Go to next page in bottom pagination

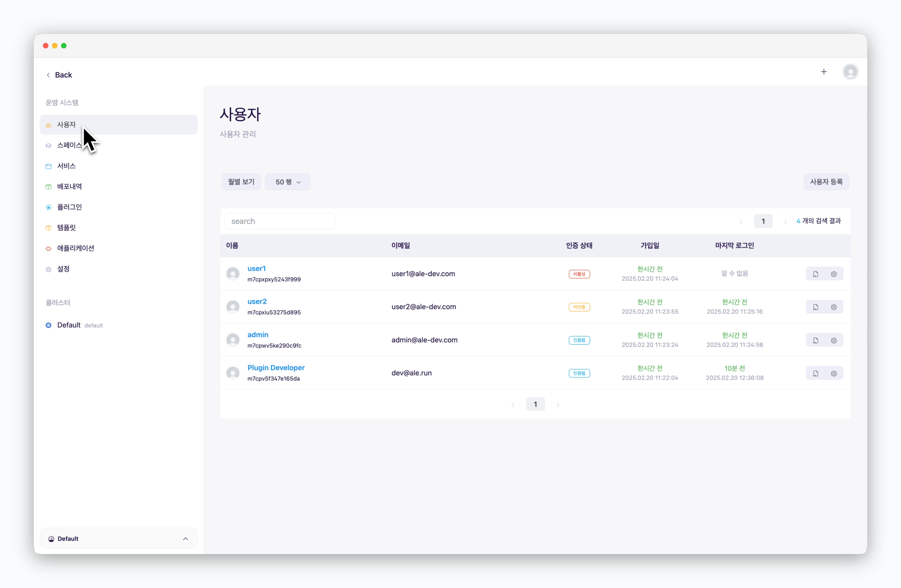558,405
